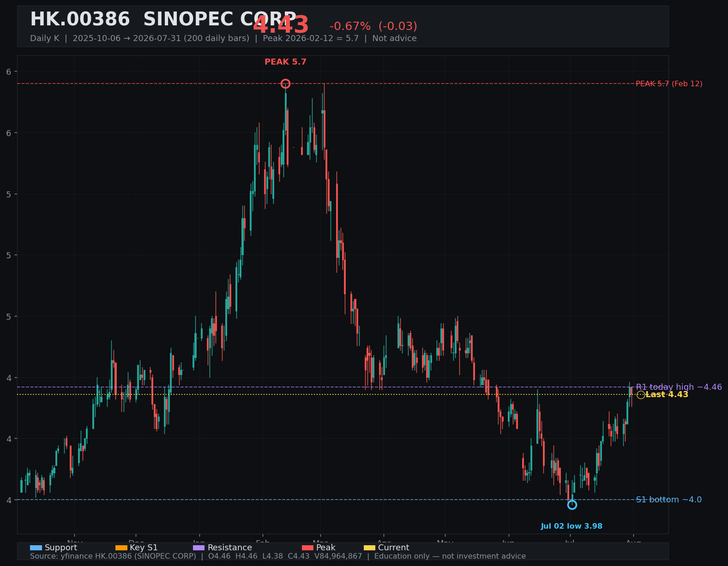Click the "Support" legend label
Image resolution: width=728 pixels, height=566 pixels.
click(61, 548)
